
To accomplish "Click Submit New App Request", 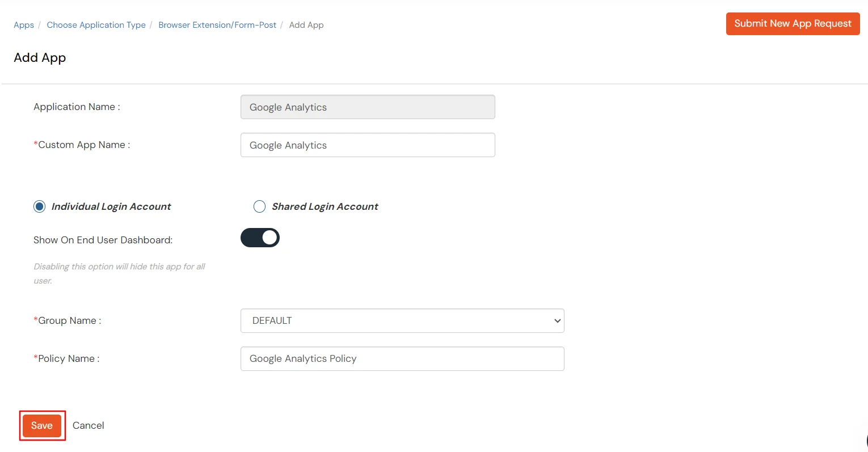I will 792,24.
